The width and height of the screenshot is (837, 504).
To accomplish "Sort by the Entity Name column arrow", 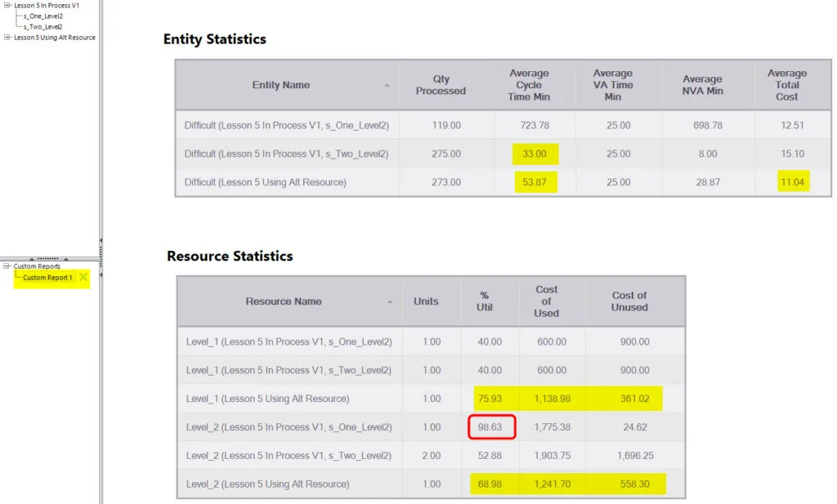I will 387,85.
